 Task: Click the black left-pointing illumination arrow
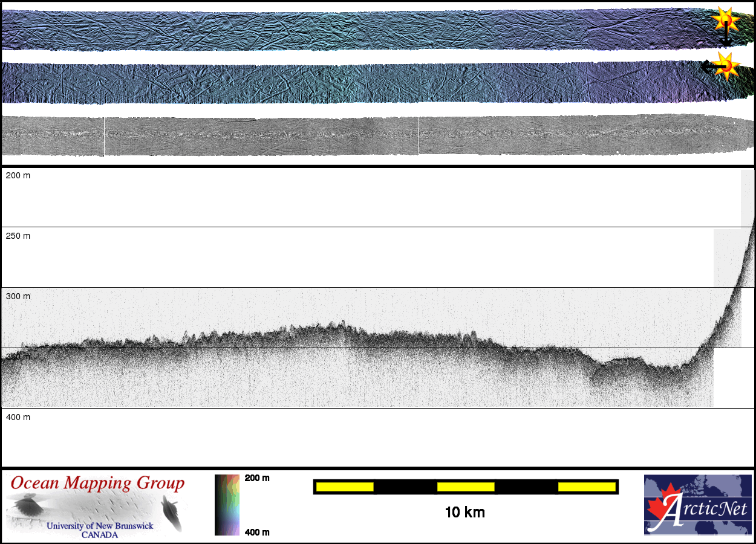click(x=709, y=66)
